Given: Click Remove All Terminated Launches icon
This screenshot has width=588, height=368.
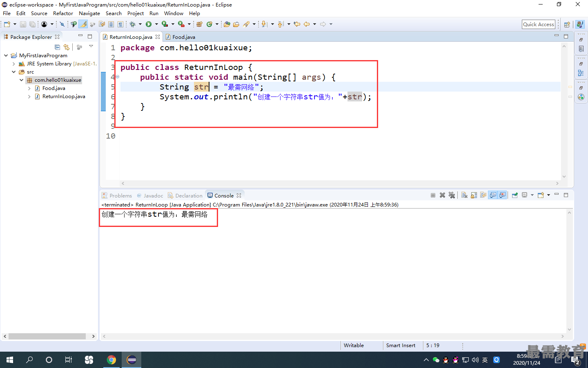Looking at the screenshot, I should 452,195.
